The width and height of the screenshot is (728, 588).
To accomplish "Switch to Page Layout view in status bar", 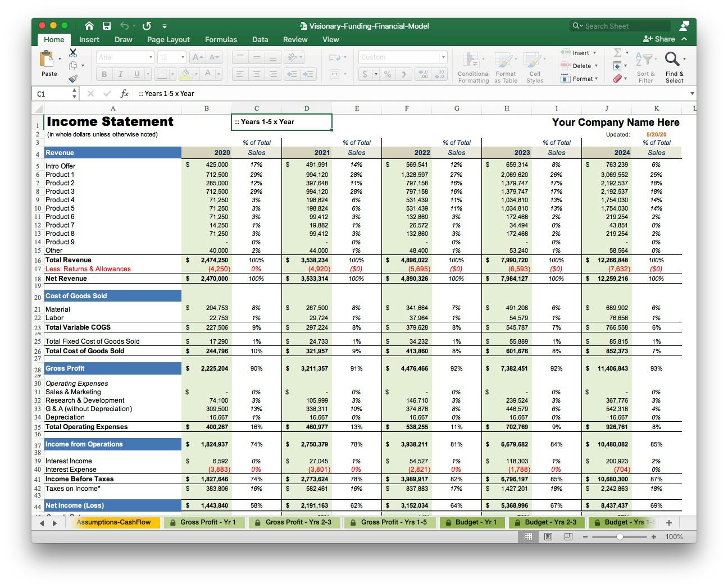I will tap(548, 537).
